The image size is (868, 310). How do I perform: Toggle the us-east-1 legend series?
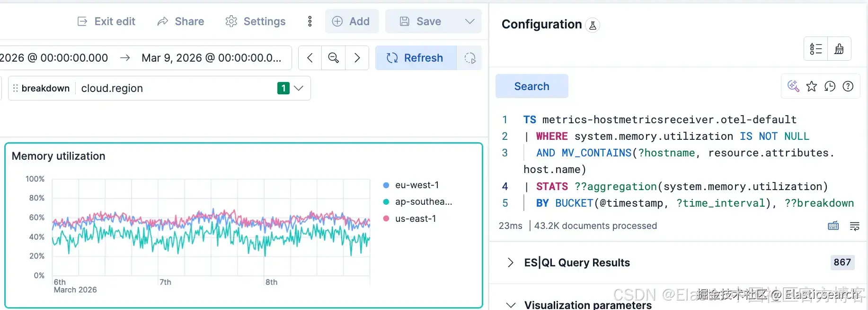(415, 219)
